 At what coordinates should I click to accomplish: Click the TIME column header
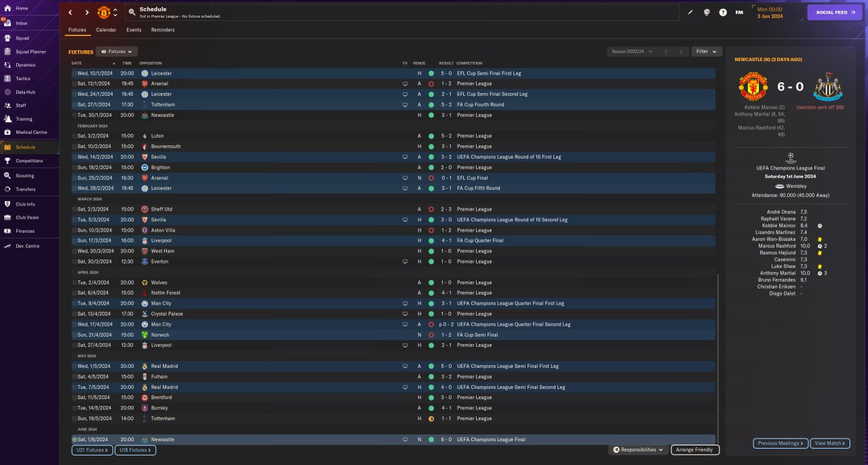tap(127, 63)
